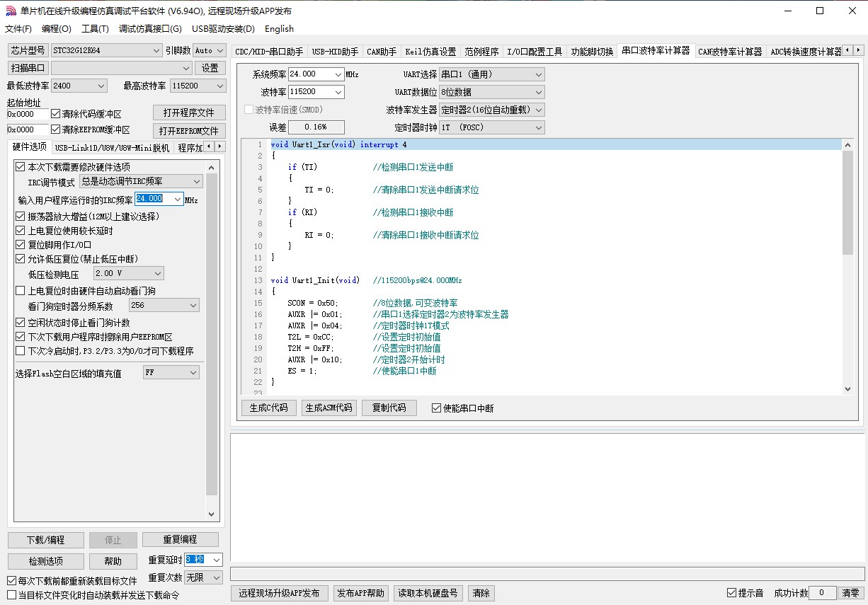Click 生成ASM代码 button
The image size is (868, 605).
[329, 408]
